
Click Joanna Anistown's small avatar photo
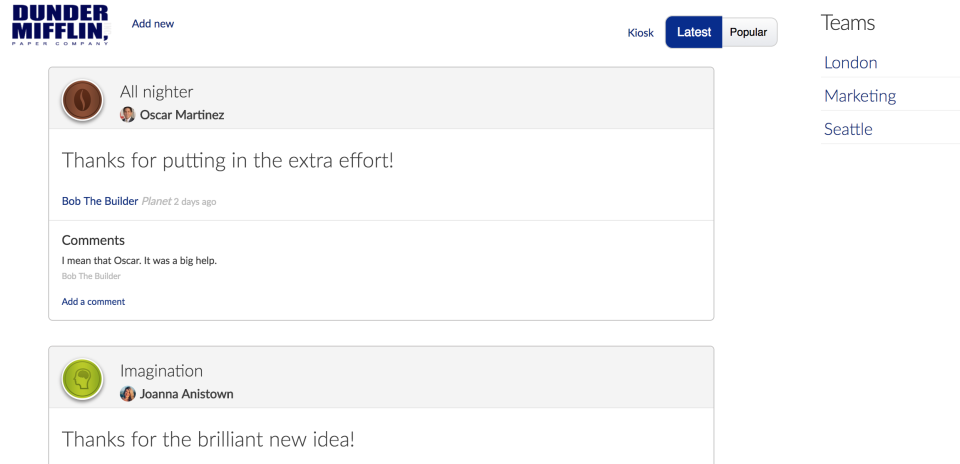coord(127,394)
